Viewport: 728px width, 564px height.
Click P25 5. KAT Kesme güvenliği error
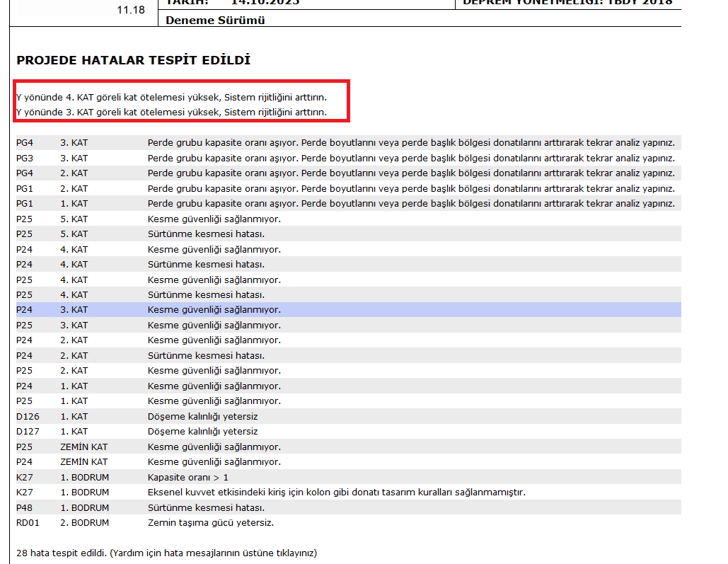point(214,219)
